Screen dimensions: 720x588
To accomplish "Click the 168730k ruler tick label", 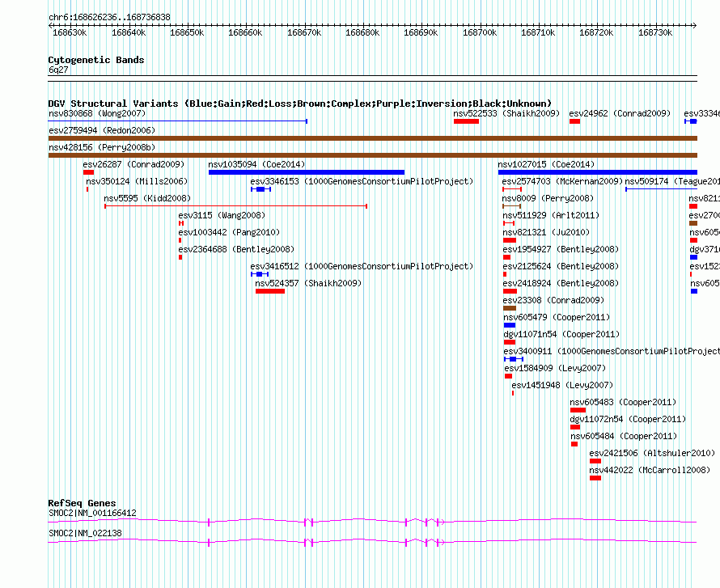I will tap(655, 32).
